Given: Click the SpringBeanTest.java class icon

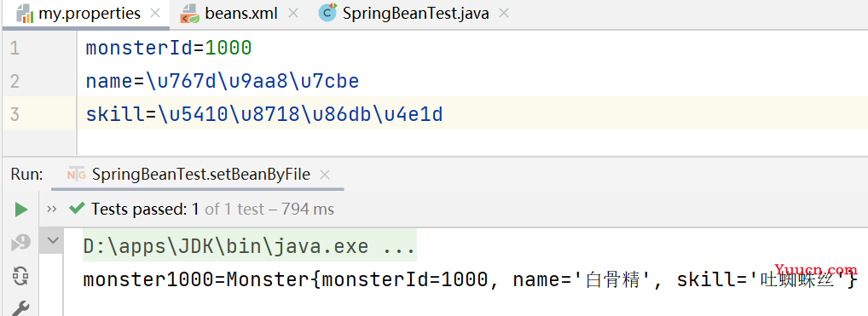Looking at the screenshot, I should 327,13.
